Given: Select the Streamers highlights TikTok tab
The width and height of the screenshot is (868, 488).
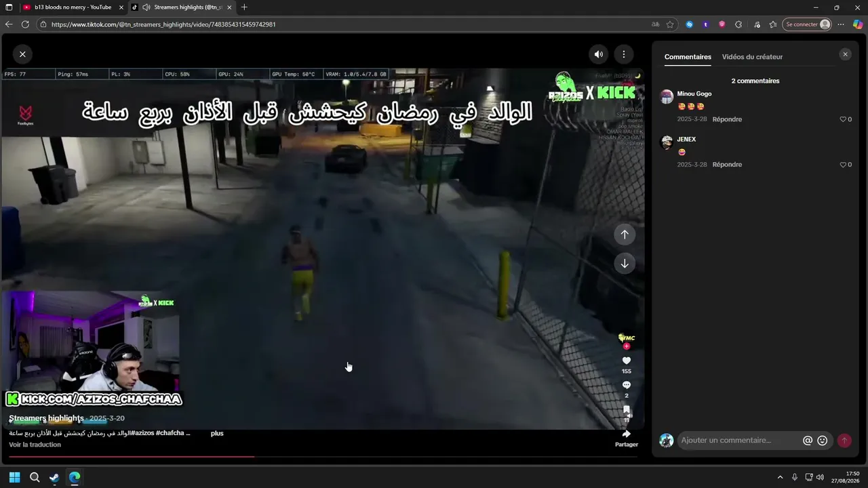Looking at the screenshot, I should tap(181, 7).
